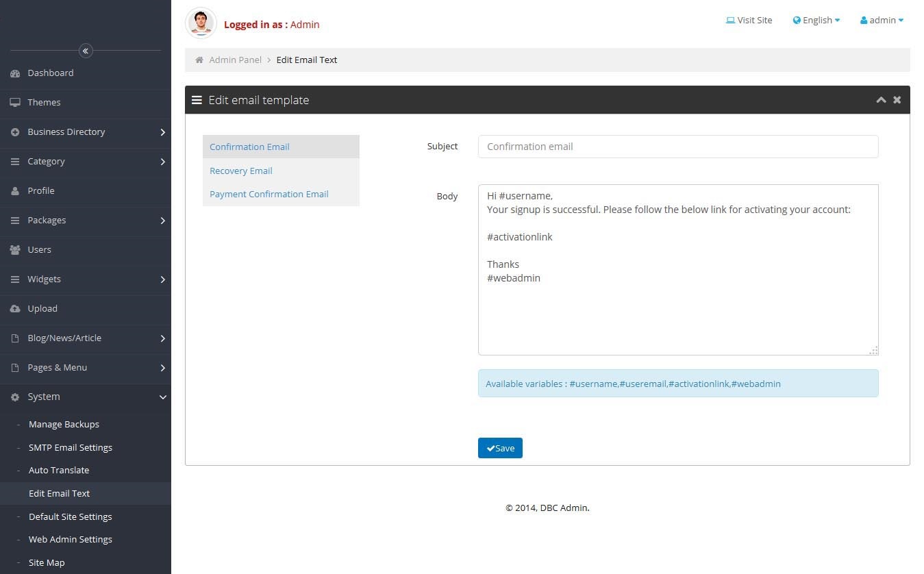Select Edit Email Text in sidebar

point(86,494)
